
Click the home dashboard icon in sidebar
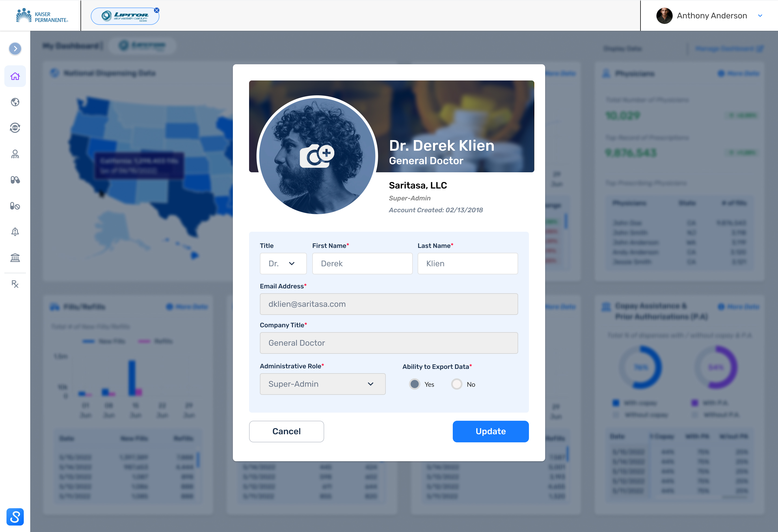tap(15, 76)
